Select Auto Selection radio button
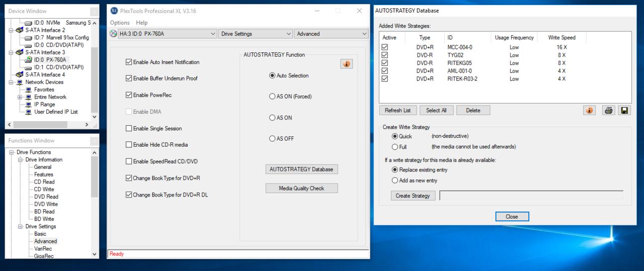This screenshot has height=271, width=644. (x=272, y=75)
